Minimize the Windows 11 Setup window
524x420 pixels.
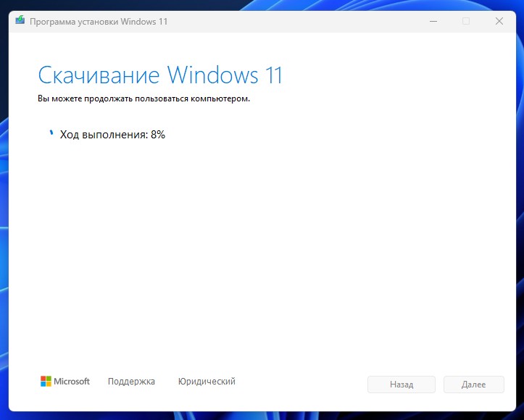point(433,22)
